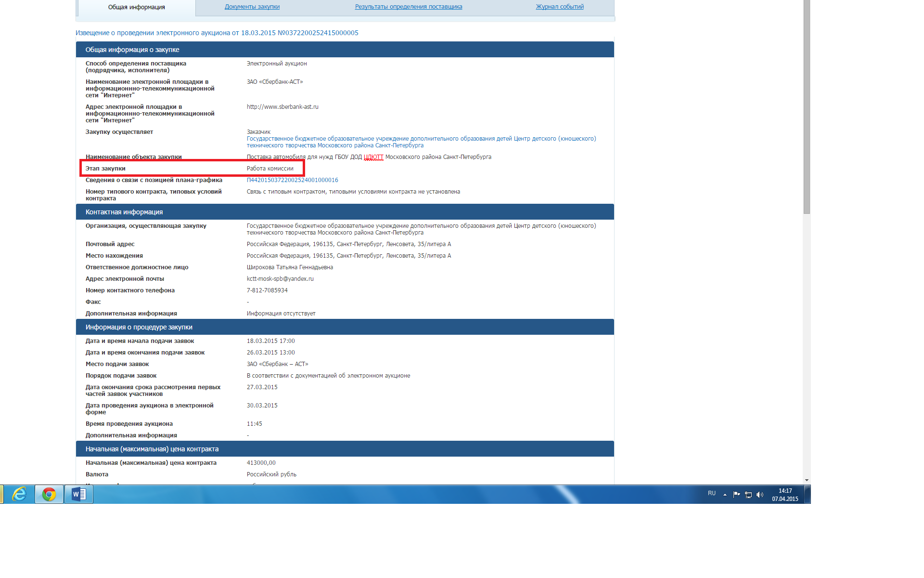Viewport: 924px width, 578px height.
Task: Show hidden tray icons arrow
Action: coord(725,495)
